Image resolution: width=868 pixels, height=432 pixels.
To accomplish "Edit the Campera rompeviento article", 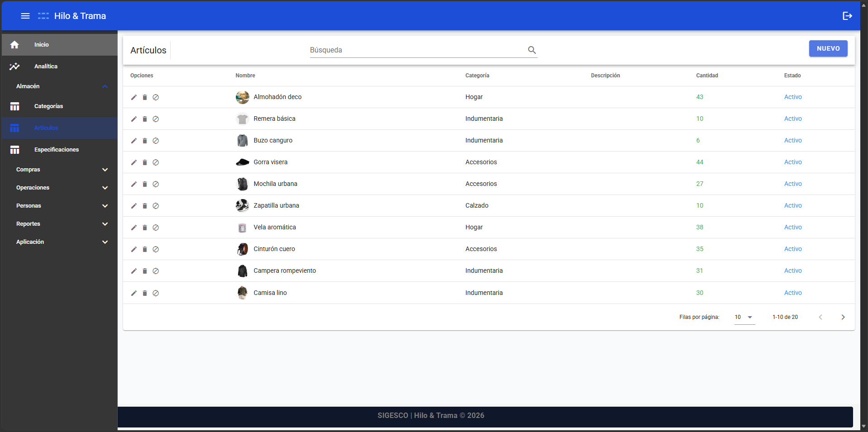I will pos(134,271).
